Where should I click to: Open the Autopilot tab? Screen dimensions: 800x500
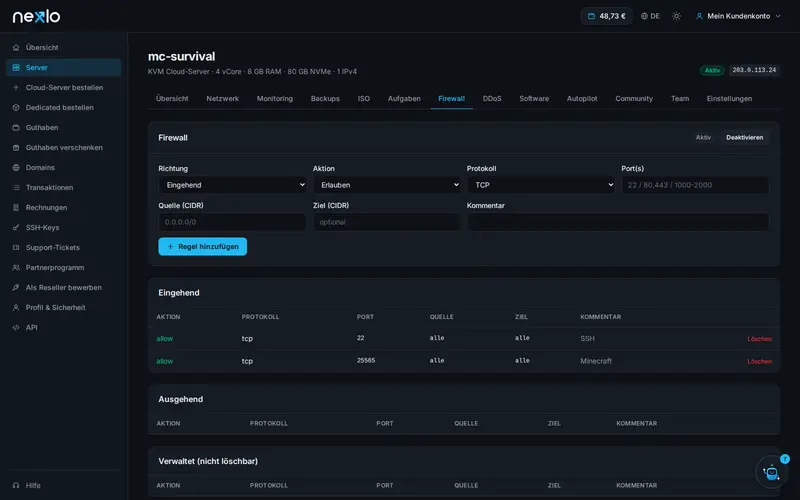tap(582, 98)
